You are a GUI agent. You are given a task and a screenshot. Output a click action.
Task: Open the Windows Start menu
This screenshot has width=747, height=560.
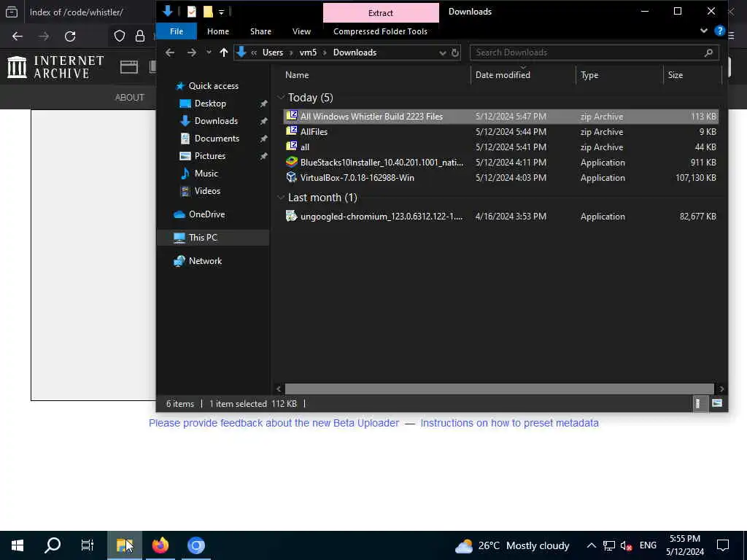pyautogui.click(x=18, y=545)
